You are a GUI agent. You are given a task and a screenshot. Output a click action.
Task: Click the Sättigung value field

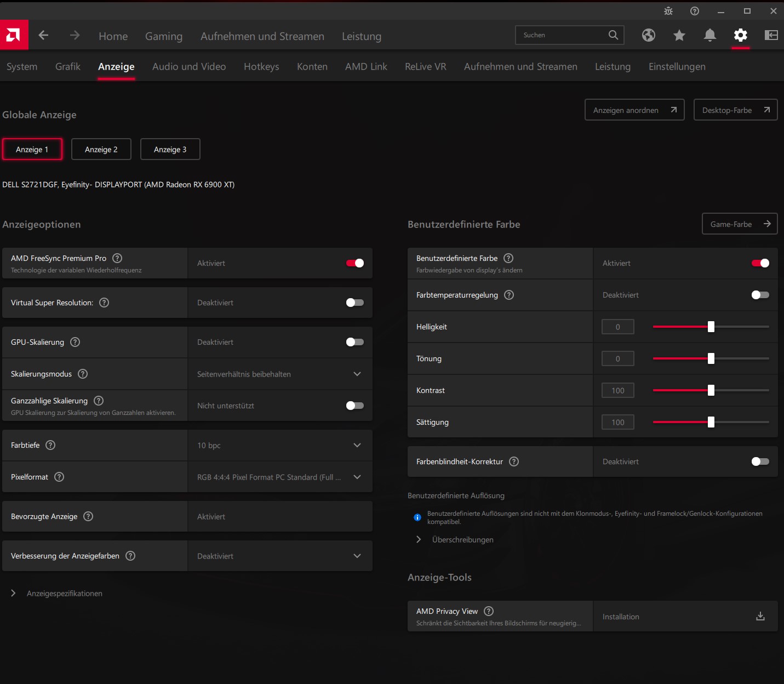click(x=618, y=422)
